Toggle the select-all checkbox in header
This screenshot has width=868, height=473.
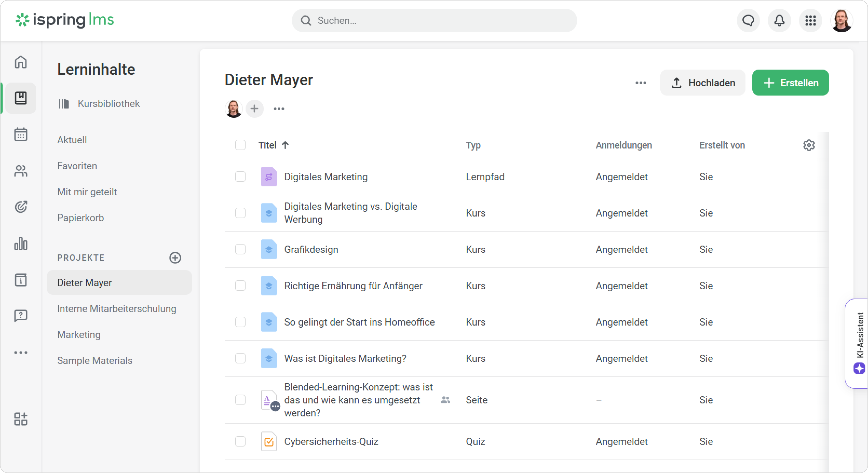tap(240, 145)
